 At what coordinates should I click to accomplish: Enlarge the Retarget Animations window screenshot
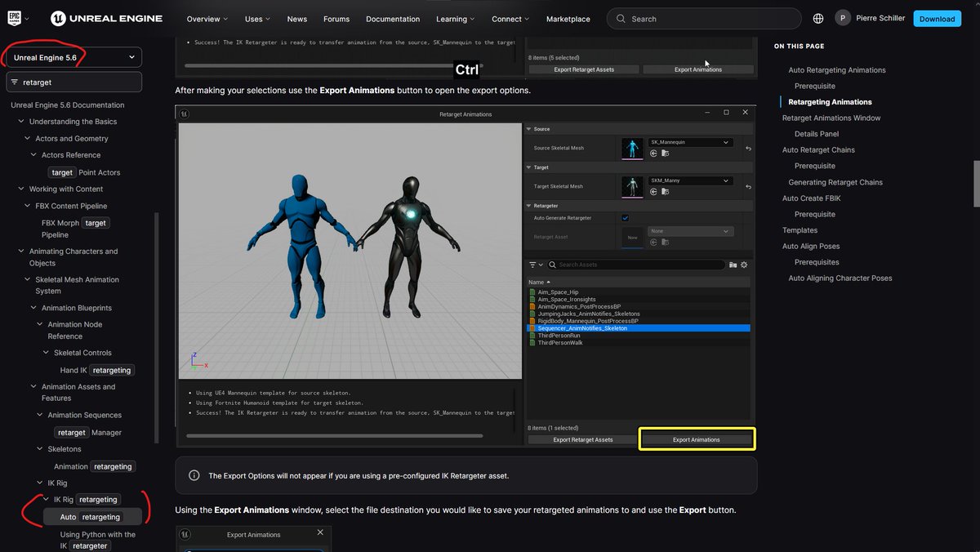point(466,277)
